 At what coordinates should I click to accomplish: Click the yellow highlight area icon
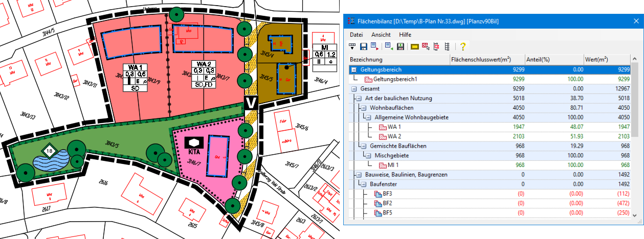pos(414,46)
